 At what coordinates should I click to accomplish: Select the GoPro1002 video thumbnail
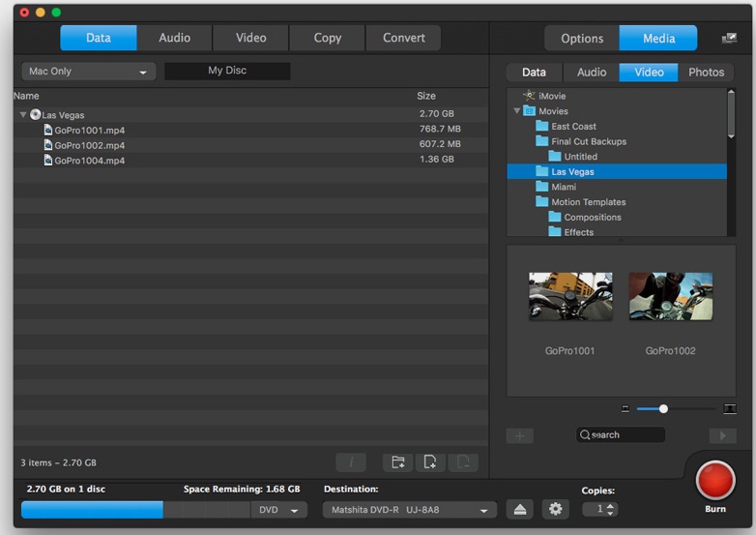671,297
